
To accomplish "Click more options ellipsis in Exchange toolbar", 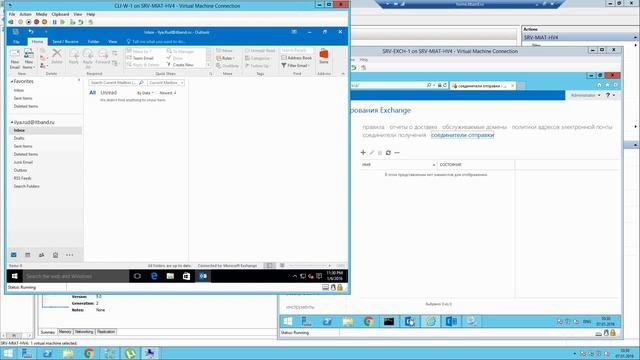I will pos(397,152).
